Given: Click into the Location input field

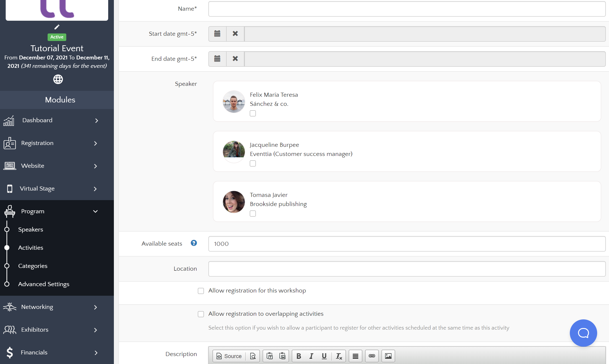Looking at the screenshot, I should (407, 269).
